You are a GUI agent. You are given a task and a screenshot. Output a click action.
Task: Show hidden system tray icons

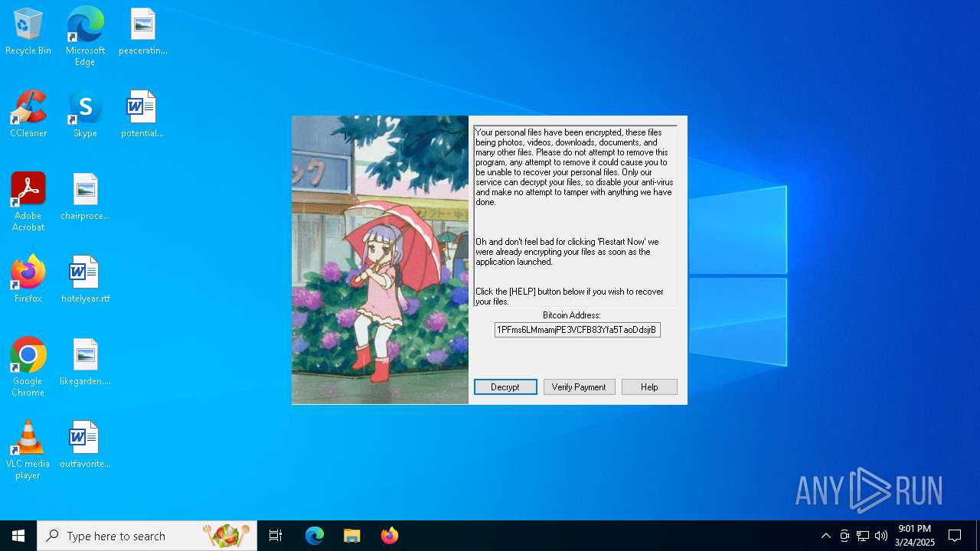point(825,536)
